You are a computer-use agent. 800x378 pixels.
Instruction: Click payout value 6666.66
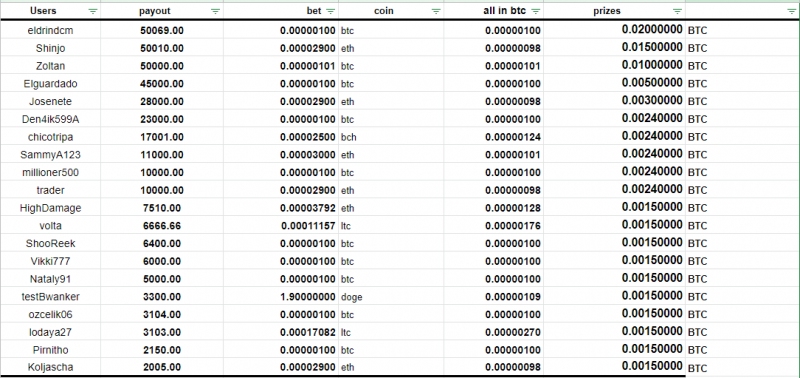click(x=162, y=226)
